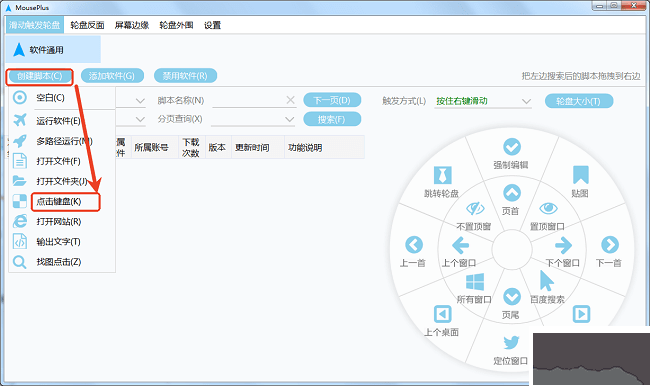Click the 所有窗口 Windows logo icon

coord(475,282)
